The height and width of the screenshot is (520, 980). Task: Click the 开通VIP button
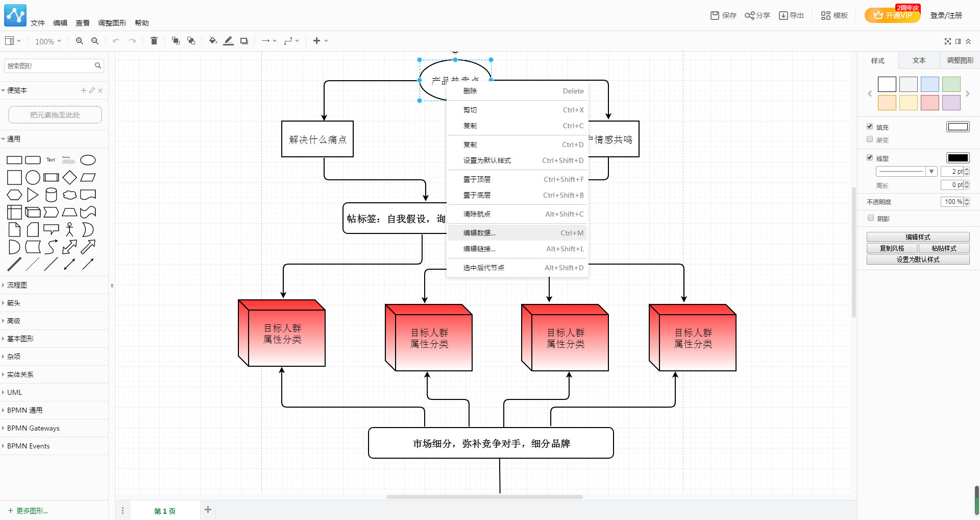(892, 15)
